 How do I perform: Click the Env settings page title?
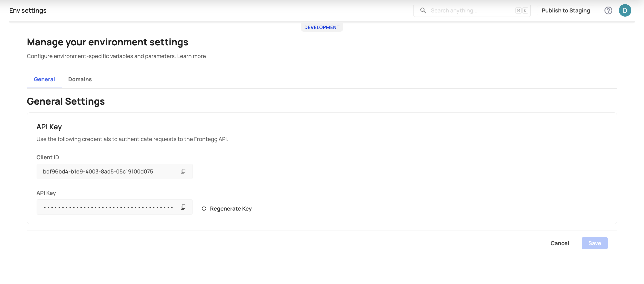pyautogui.click(x=28, y=10)
